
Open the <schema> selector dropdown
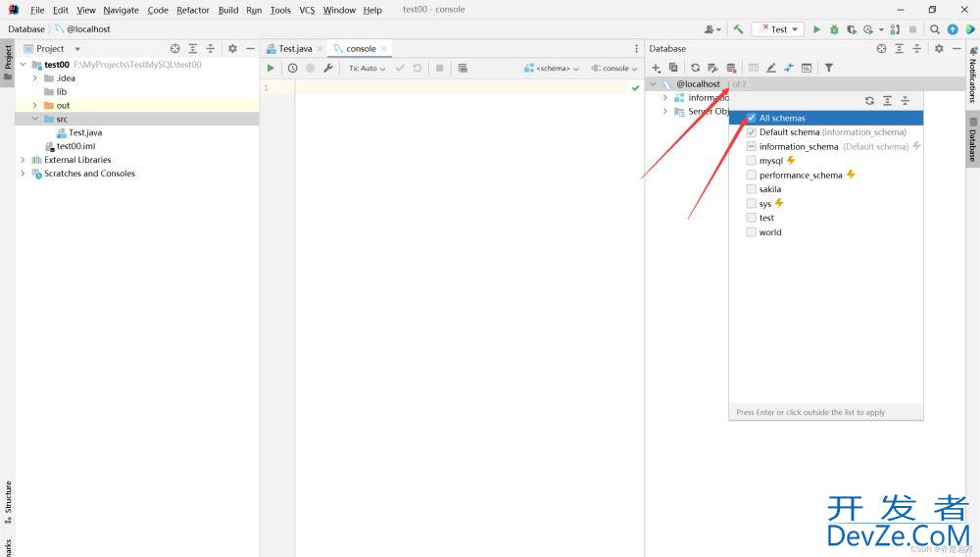tap(551, 68)
